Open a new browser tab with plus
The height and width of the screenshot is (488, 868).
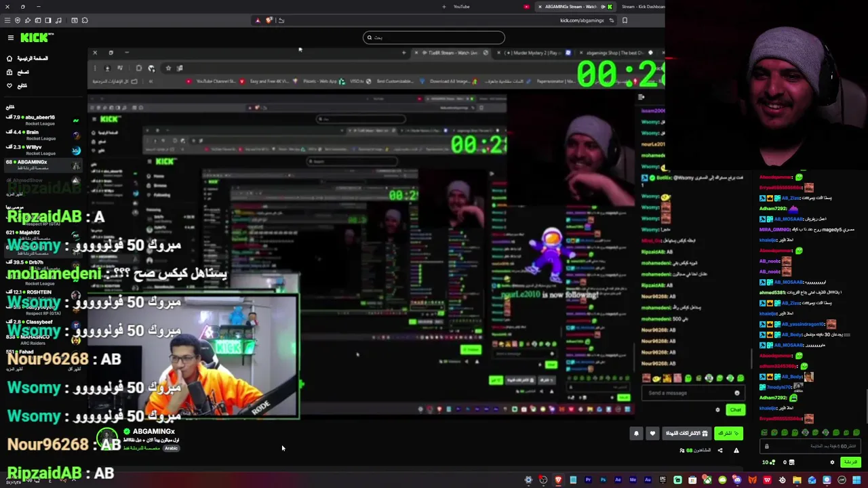click(x=444, y=7)
